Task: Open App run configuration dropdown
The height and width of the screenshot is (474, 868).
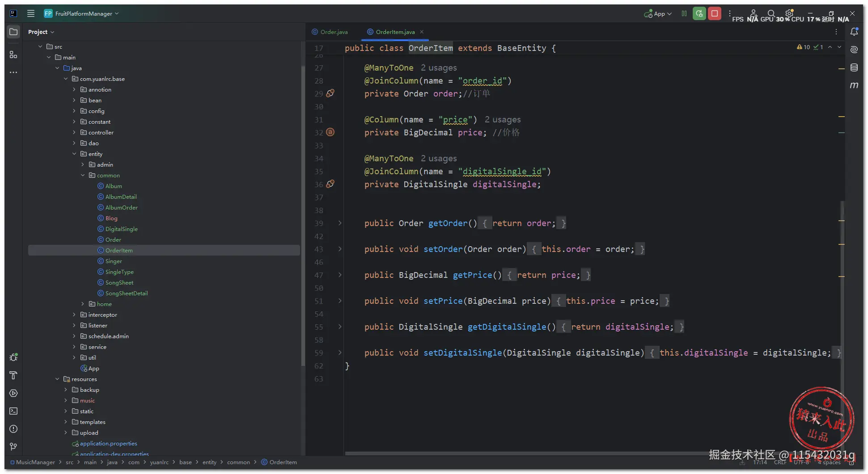Action: click(658, 14)
